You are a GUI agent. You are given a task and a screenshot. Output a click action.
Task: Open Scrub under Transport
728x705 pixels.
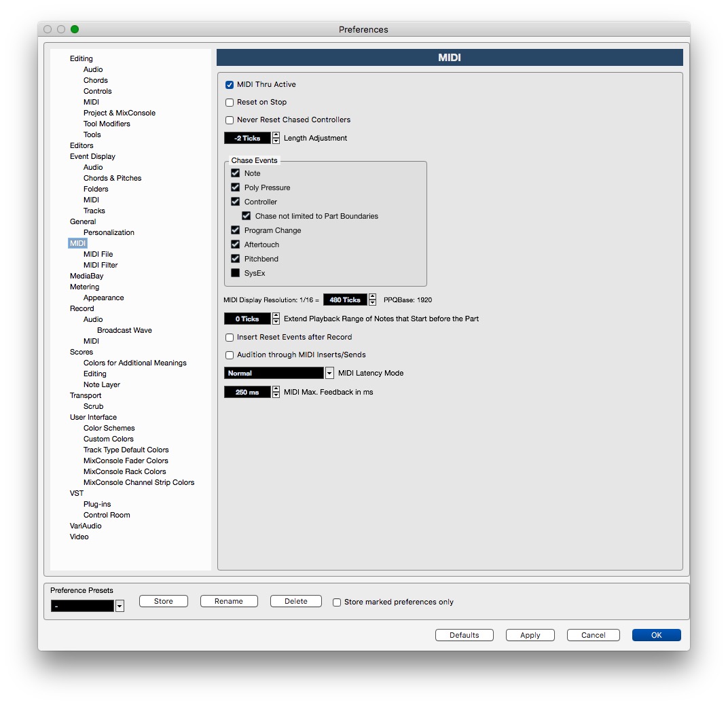93,406
